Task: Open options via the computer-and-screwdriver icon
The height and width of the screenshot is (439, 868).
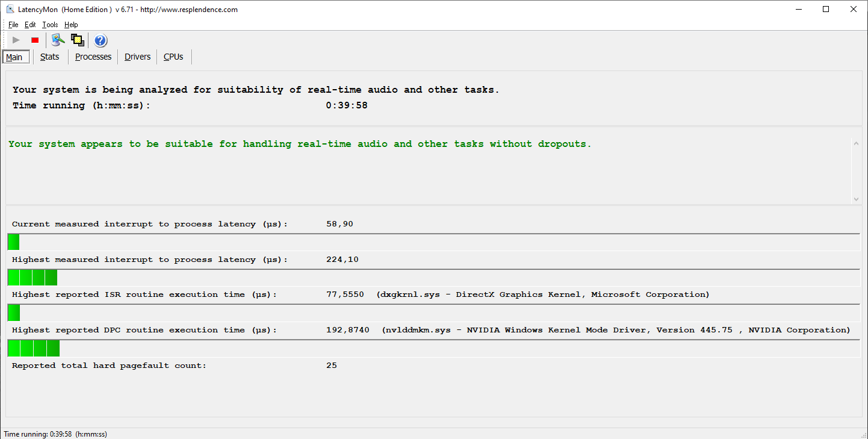Action: click(57, 40)
